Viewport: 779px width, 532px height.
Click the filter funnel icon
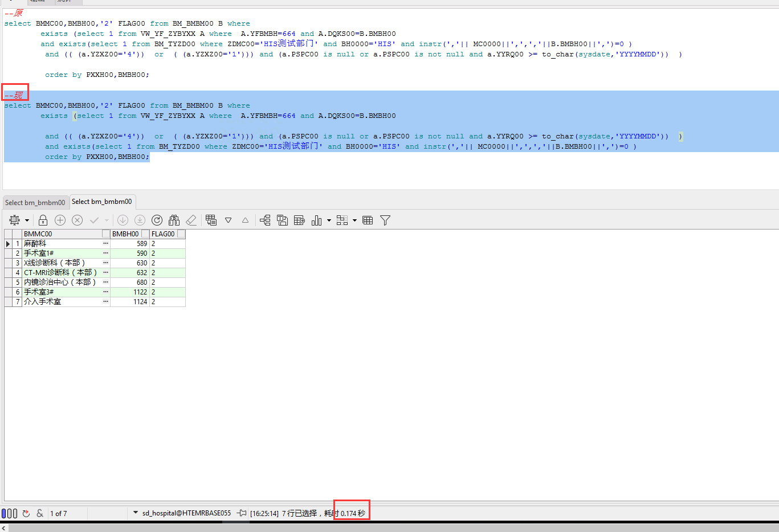click(385, 220)
